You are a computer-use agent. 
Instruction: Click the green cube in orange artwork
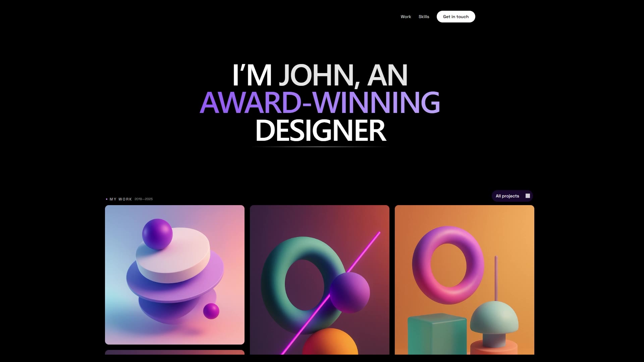tap(437, 334)
